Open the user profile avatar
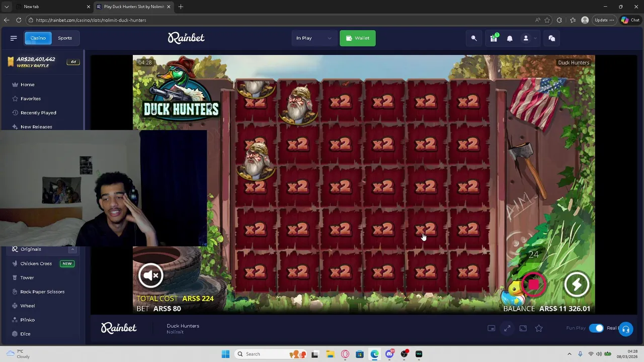The height and width of the screenshot is (362, 644). click(526, 38)
